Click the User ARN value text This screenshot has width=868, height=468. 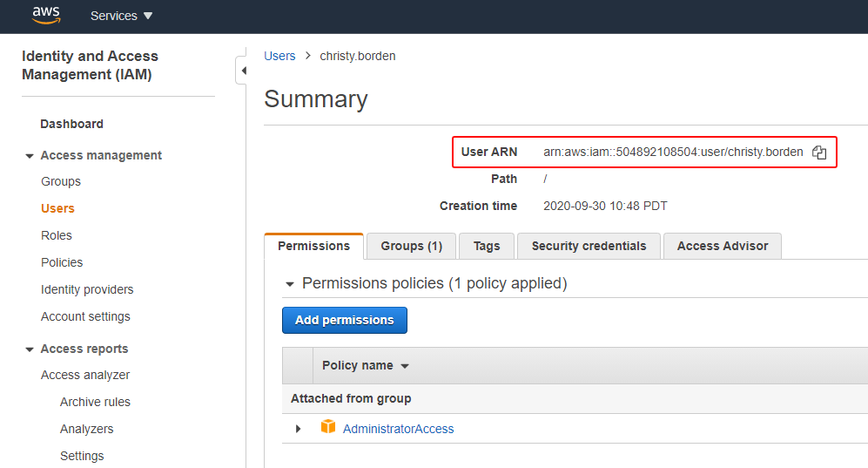[673, 153]
